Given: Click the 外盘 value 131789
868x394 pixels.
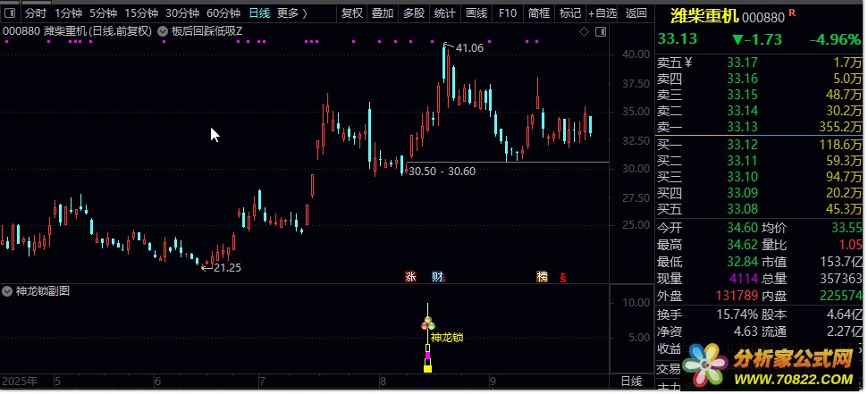Looking at the screenshot, I should (737, 296).
